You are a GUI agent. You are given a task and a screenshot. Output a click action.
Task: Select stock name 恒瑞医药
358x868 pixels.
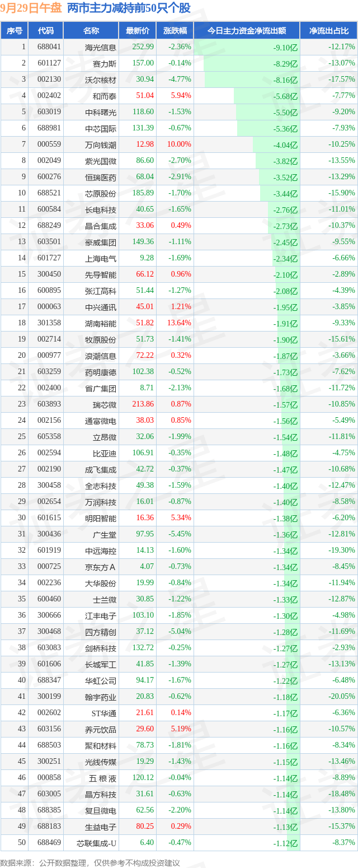coord(101,177)
